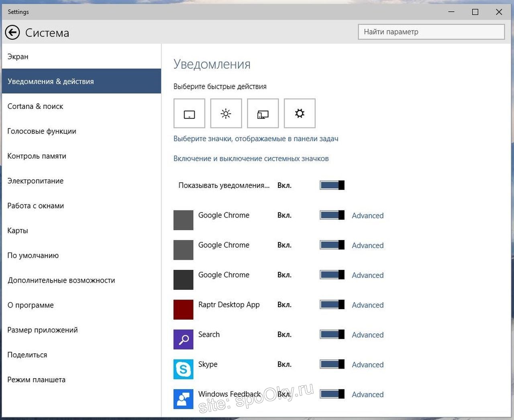Click the Windows Feedback app icon
This screenshot has width=514, height=420.
point(184,399)
